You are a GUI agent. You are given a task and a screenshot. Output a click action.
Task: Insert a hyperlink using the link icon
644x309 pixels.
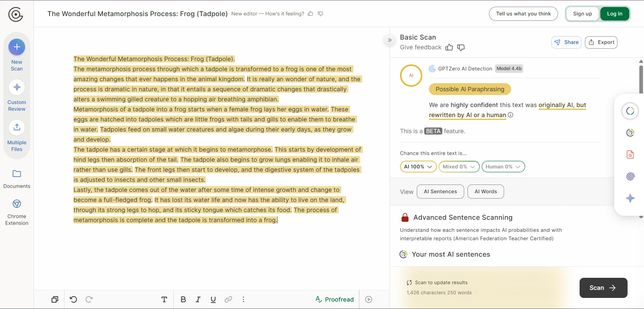coord(228,299)
